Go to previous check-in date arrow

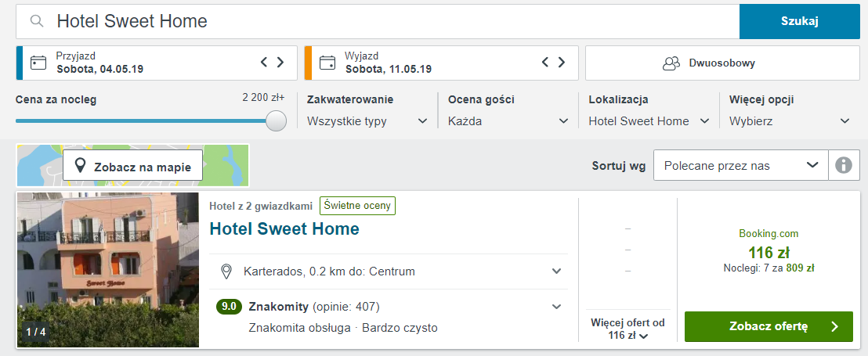click(x=265, y=63)
